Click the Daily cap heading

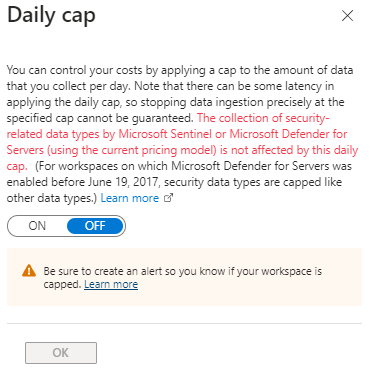pyautogui.click(x=51, y=16)
